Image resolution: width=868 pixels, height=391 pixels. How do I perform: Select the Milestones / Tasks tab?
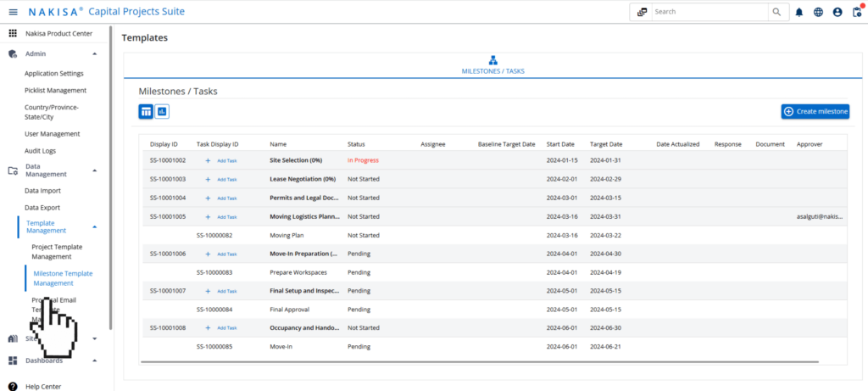[492, 64]
